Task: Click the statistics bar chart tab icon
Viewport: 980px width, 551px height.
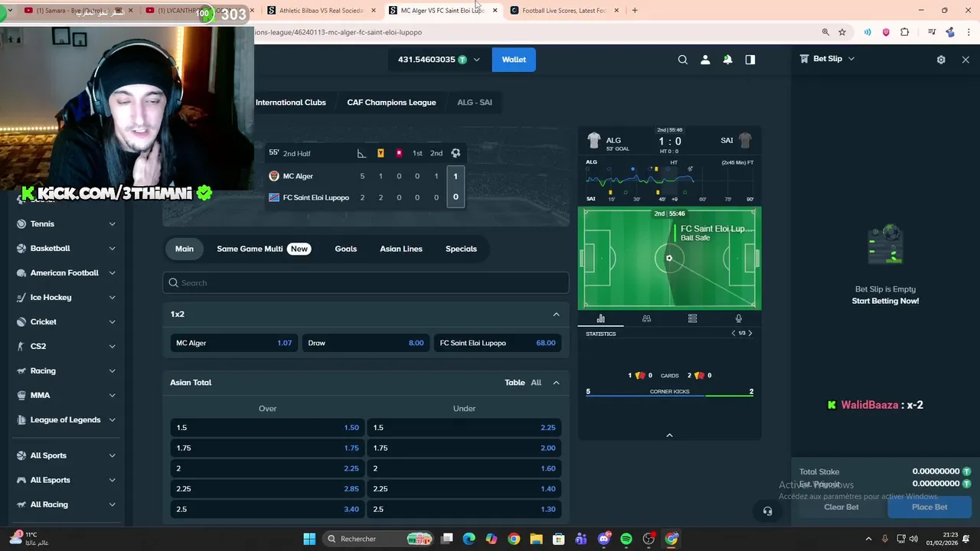Action: (x=600, y=318)
